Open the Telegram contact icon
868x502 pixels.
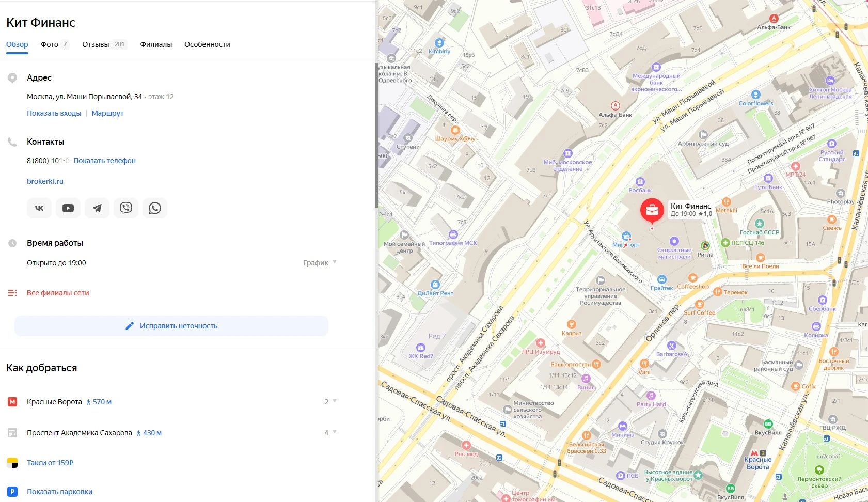coord(97,208)
